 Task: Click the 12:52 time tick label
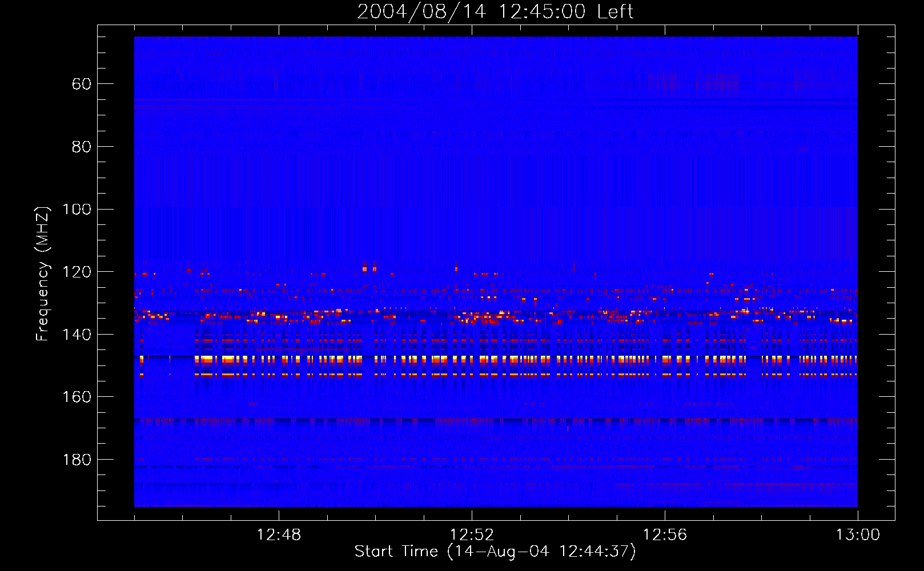click(472, 535)
